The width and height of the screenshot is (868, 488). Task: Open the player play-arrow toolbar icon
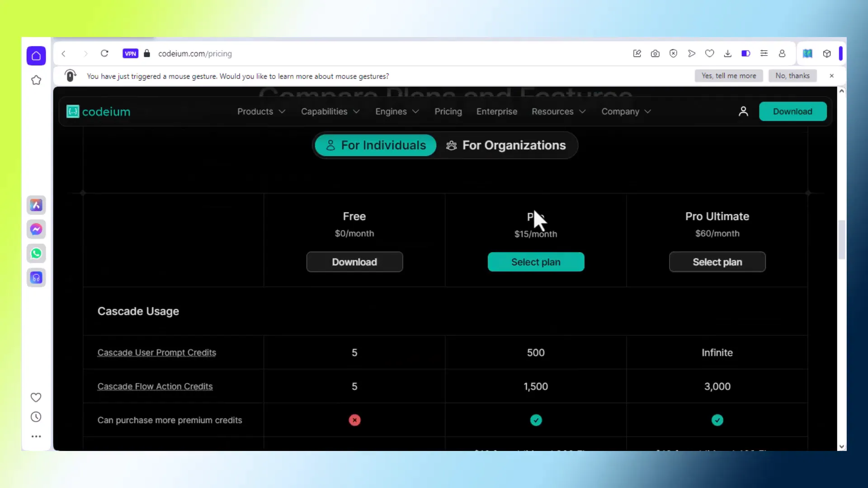(x=692, y=53)
